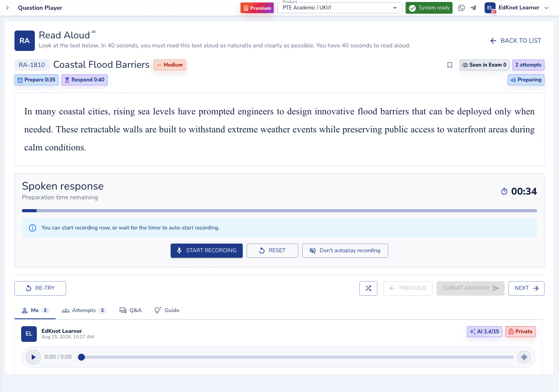Toggle Don't autoplay recording
The height and width of the screenshot is (392, 559).
(345, 251)
